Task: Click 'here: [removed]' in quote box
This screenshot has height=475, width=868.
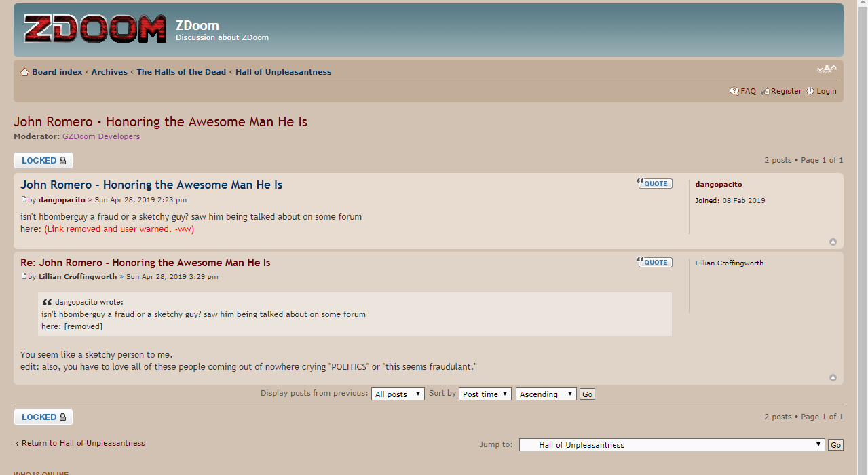Action: tap(72, 326)
